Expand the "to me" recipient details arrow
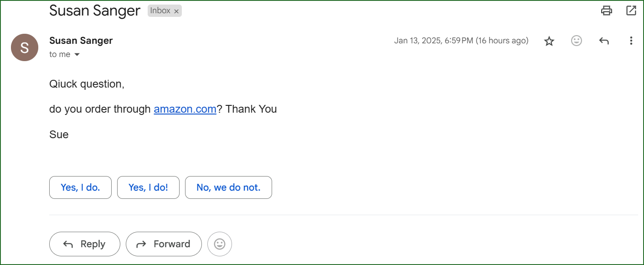The width and height of the screenshot is (644, 265). (77, 55)
